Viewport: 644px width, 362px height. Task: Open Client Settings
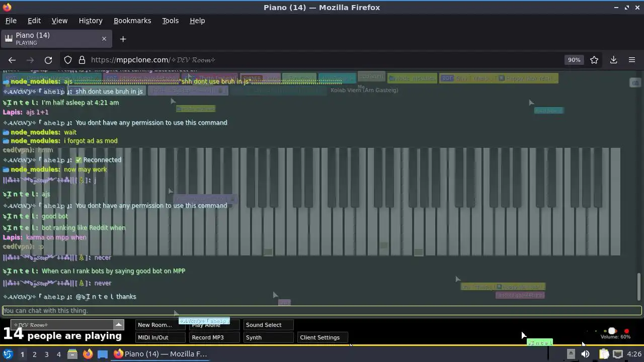(323, 337)
